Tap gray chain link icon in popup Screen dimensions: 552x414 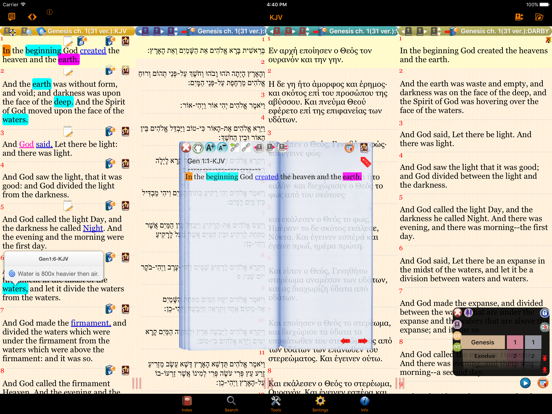pyautogui.click(x=246, y=148)
